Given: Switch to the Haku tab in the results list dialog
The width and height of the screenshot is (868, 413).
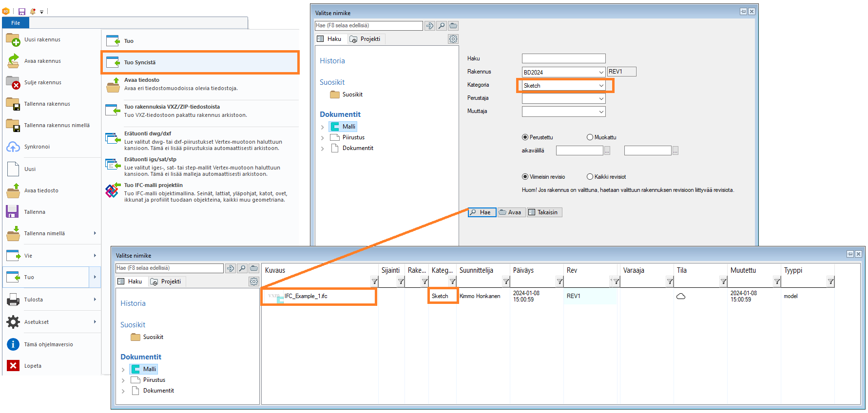Looking at the screenshot, I should (130, 282).
